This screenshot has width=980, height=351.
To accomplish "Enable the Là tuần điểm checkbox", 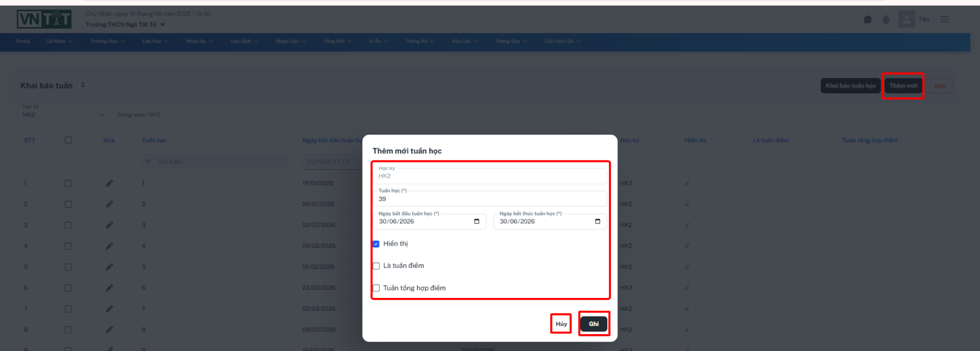I will point(376,266).
